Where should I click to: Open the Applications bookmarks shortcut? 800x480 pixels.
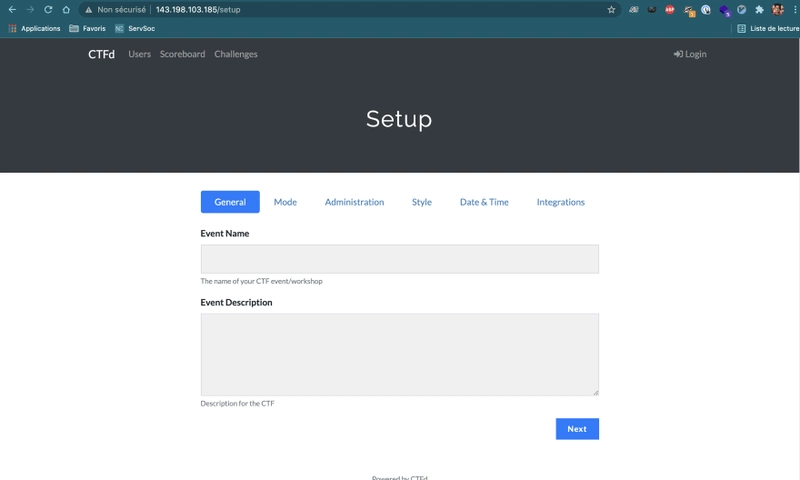point(34,28)
